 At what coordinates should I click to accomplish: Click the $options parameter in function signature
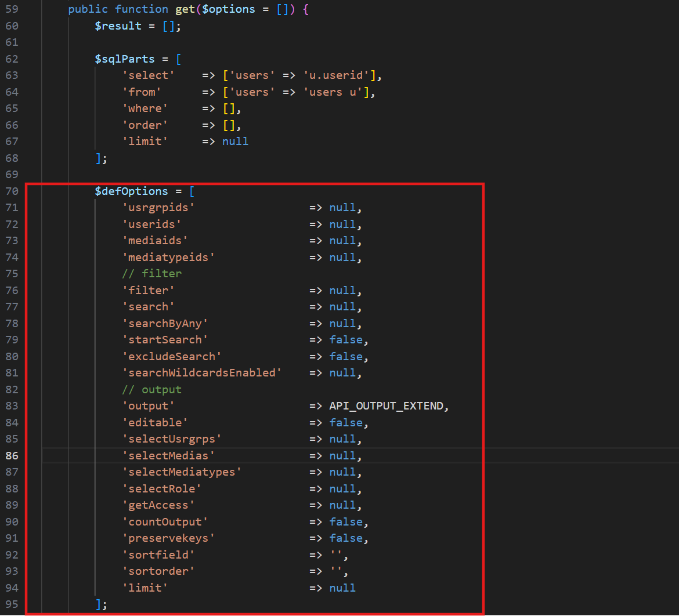228,9
